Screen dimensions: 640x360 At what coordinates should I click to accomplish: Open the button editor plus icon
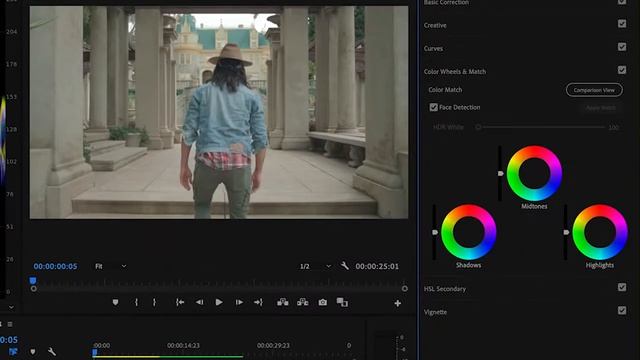tap(398, 303)
